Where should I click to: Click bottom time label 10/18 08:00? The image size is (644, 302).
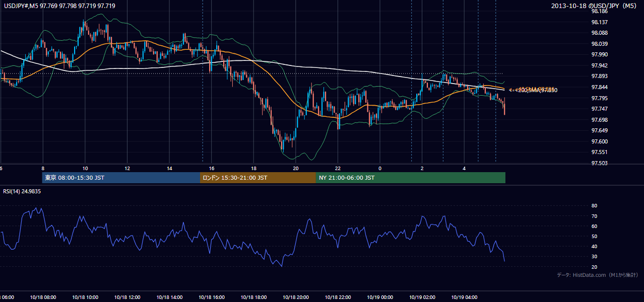pyautogui.click(x=43, y=297)
